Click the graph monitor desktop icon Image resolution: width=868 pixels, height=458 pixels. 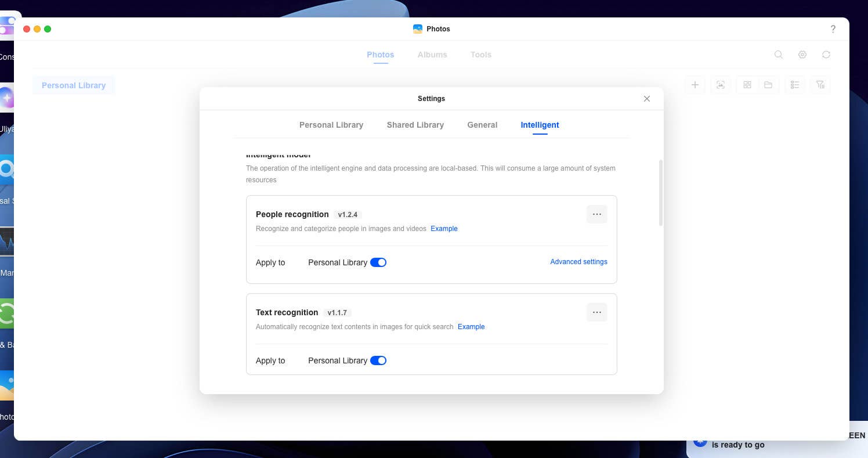pos(7,241)
